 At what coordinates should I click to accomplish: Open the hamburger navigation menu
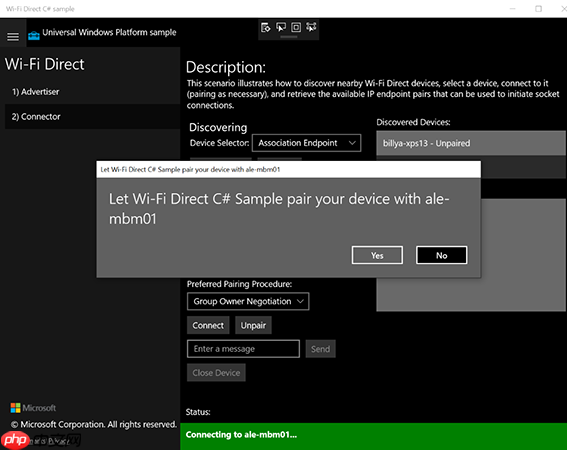[13, 36]
